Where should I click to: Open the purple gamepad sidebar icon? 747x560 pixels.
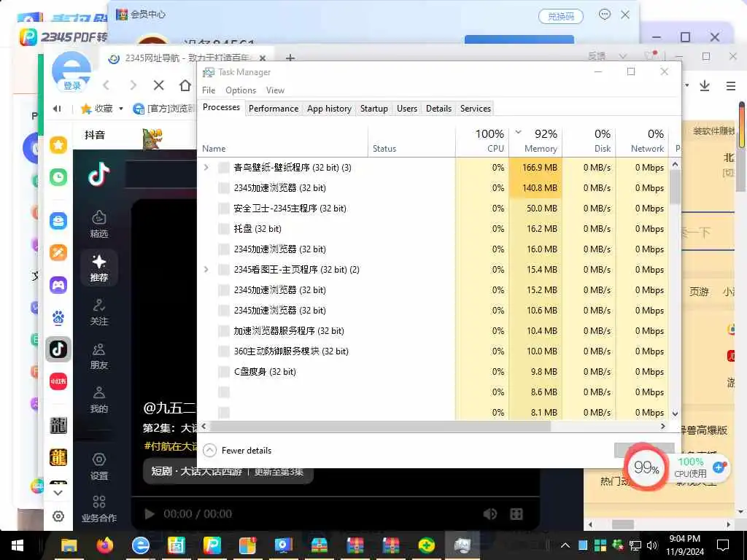click(x=58, y=285)
